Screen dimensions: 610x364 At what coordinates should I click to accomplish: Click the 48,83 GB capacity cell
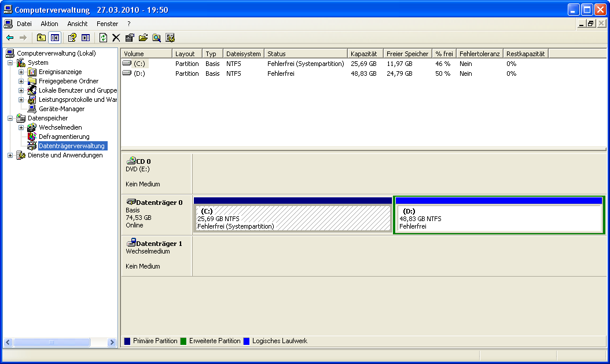point(363,73)
